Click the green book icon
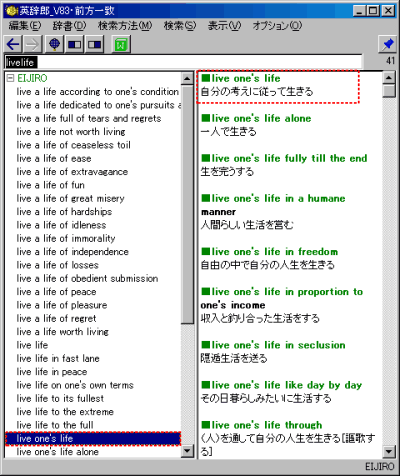Screen dimensions: 400x476 tap(121, 44)
